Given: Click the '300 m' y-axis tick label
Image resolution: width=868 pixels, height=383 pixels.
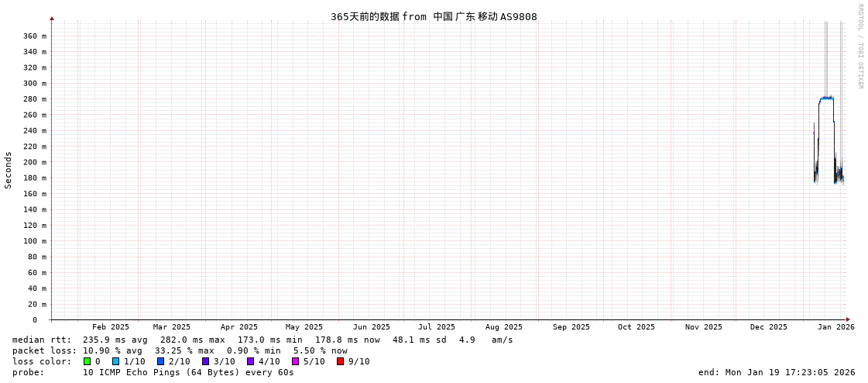Looking at the screenshot, I should click(x=35, y=83).
